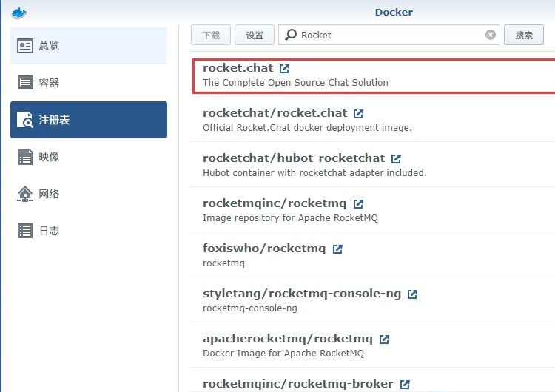Open the 映像 image section

[x=89, y=157]
